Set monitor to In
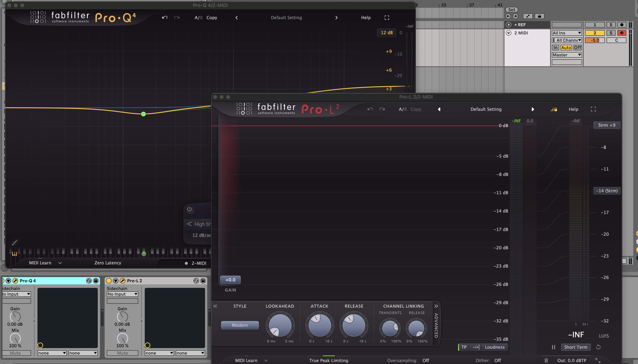The height and width of the screenshot is (364, 638). [x=556, y=48]
